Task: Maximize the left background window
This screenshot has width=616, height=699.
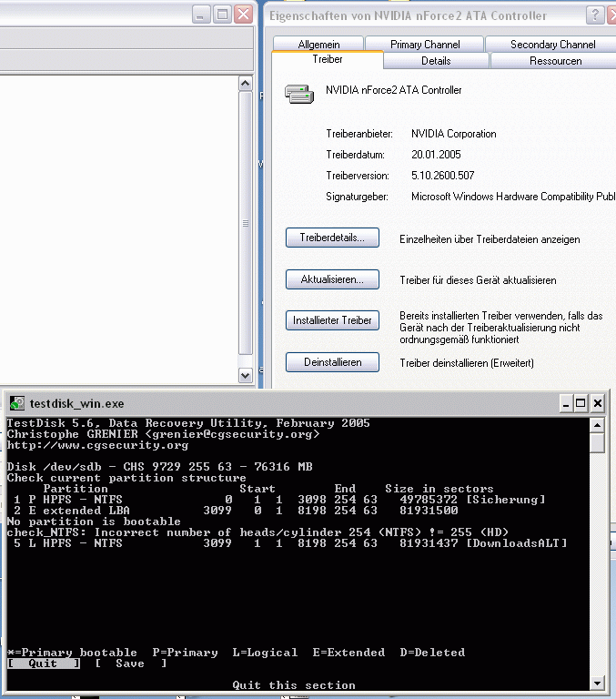Action: (222, 15)
